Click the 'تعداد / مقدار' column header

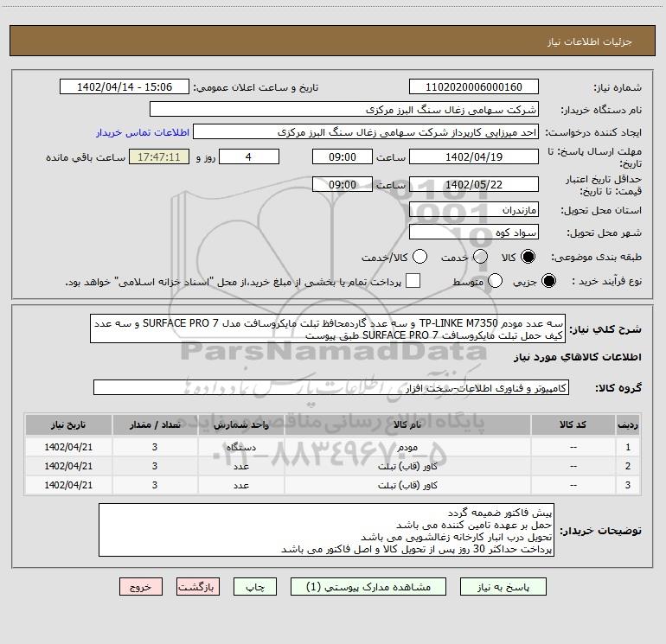[x=155, y=424]
